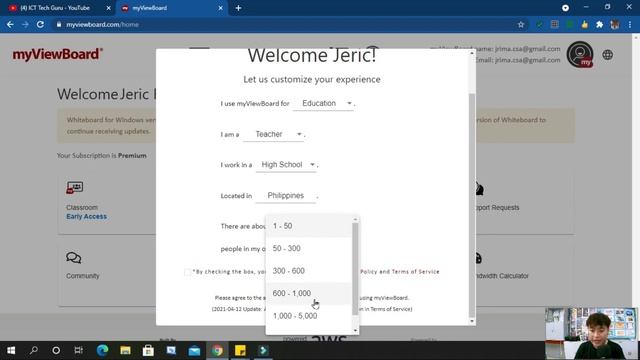Open the High School dropdown
The height and width of the screenshot is (360, 640).
pyautogui.click(x=286, y=164)
